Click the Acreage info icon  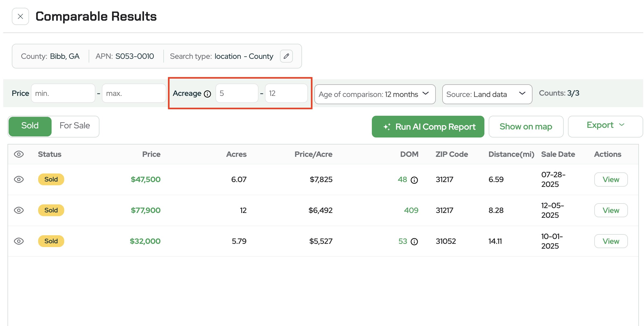207,94
